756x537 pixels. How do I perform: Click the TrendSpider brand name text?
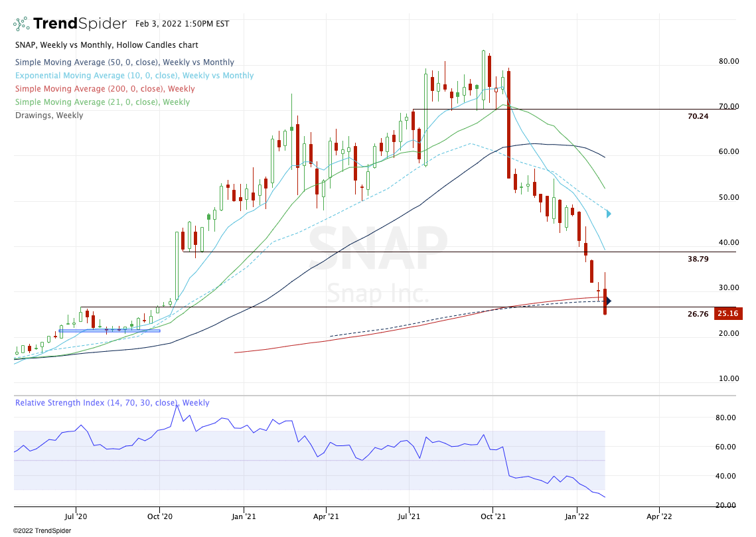[80, 24]
